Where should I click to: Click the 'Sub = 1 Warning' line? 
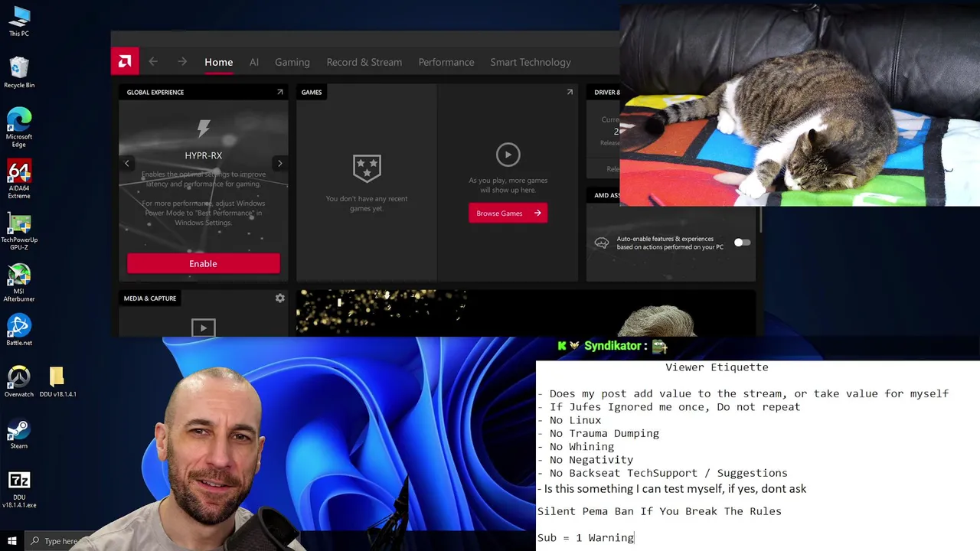(586, 538)
